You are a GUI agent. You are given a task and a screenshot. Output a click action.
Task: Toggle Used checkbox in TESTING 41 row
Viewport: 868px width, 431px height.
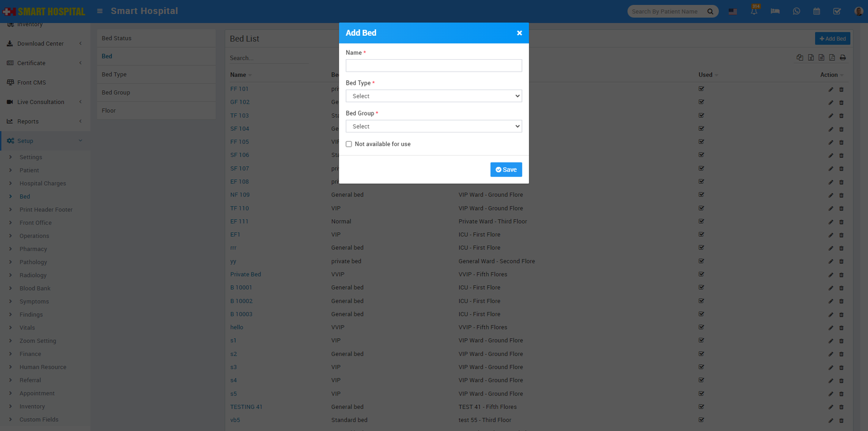(701, 407)
